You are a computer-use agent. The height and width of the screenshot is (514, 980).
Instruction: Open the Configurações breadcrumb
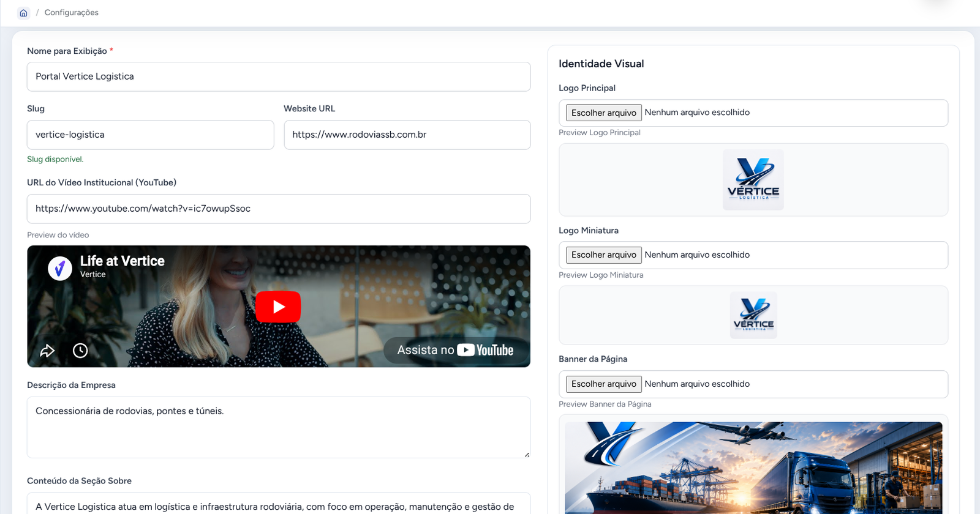tap(71, 13)
